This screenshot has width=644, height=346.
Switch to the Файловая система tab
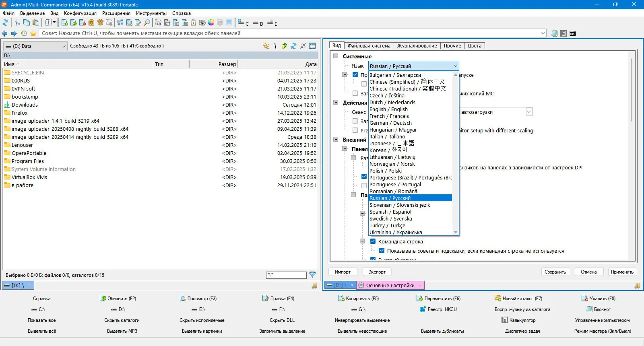369,45
